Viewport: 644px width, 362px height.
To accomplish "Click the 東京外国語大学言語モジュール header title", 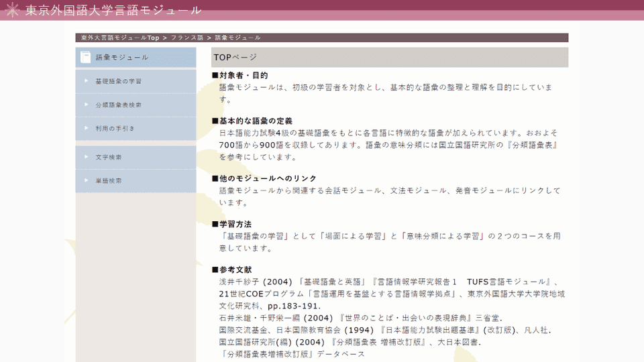I will pos(113,10).
